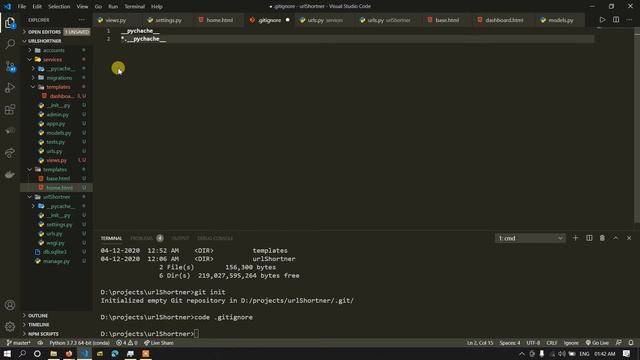The height and width of the screenshot is (360, 640).
Task: Click UTF-8 encoding in status bar
Action: tap(533, 343)
